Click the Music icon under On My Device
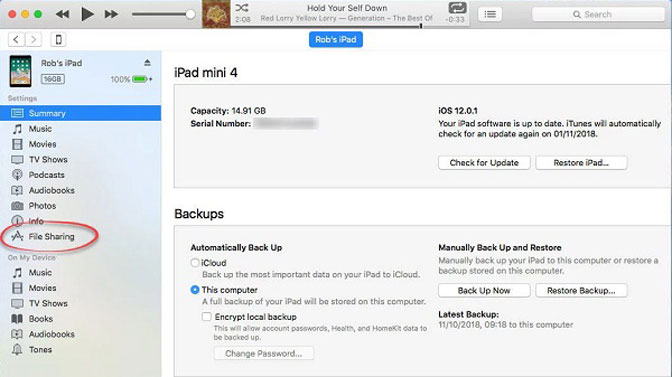Image resolution: width=672 pixels, height=377 pixels. pos(17,272)
